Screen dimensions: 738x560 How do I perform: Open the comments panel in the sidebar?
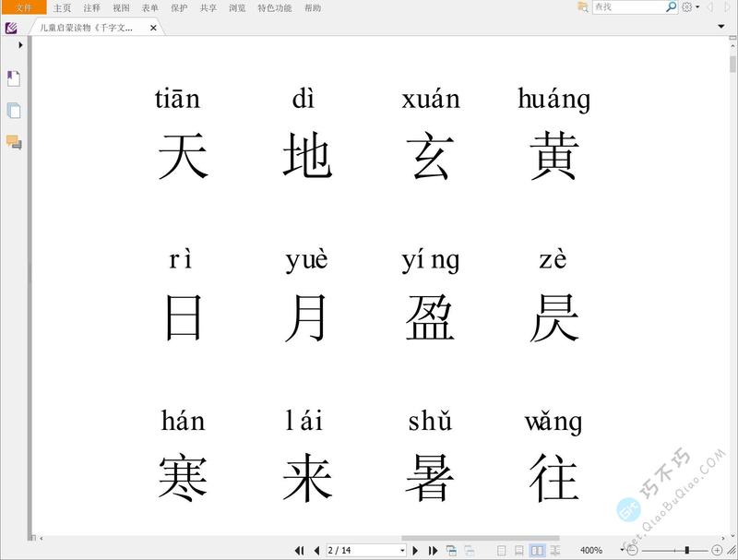tap(12, 144)
